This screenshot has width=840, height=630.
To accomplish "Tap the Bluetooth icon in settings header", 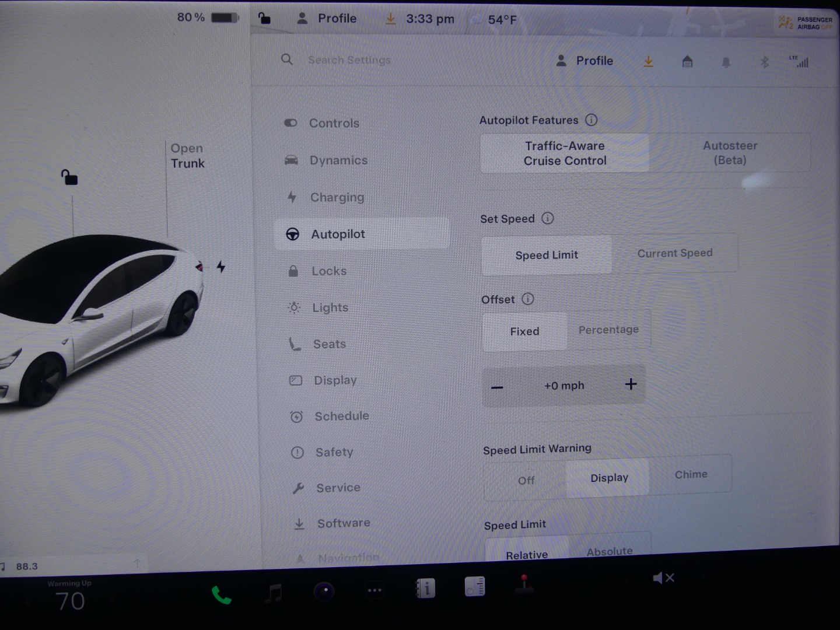I will 764,62.
